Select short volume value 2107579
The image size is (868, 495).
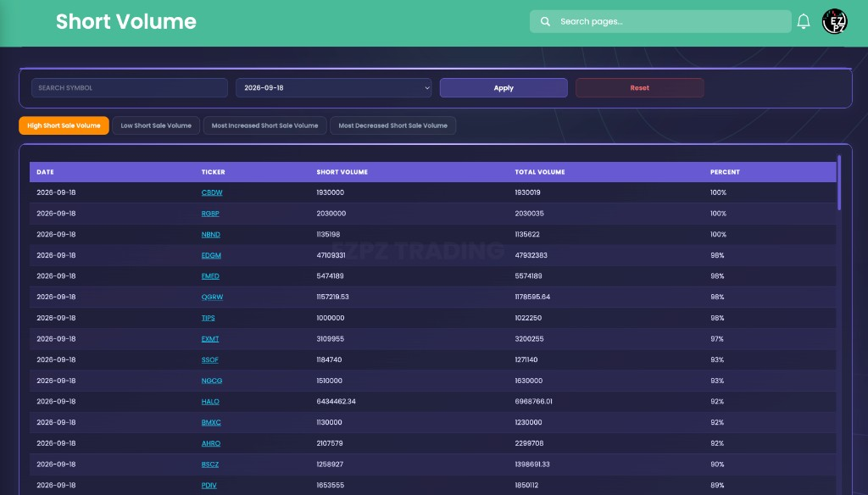click(330, 443)
